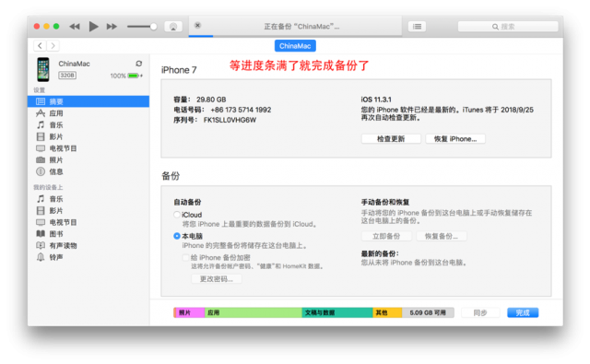This screenshot has width=590, height=364.
Task: Open the AirPlay output icon
Action: tap(173, 27)
